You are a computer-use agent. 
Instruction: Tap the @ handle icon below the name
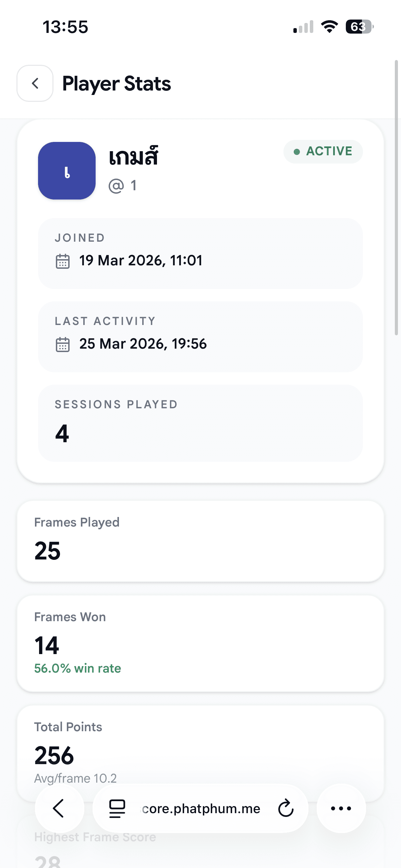116,186
